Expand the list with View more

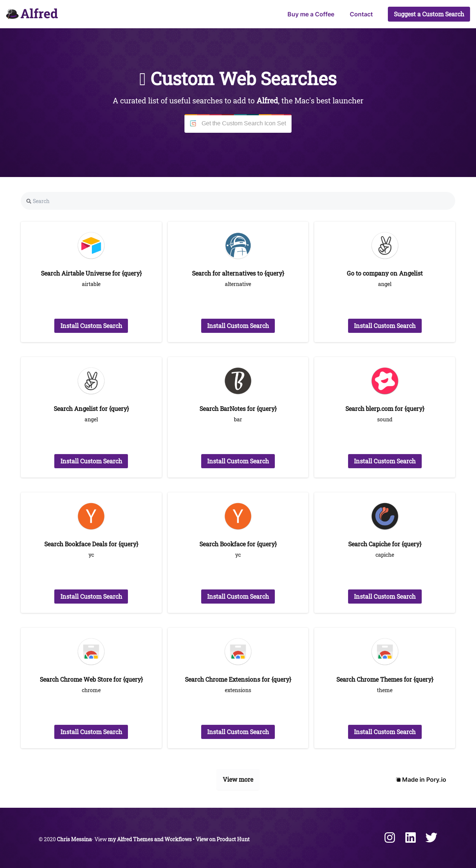tap(238, 779)
